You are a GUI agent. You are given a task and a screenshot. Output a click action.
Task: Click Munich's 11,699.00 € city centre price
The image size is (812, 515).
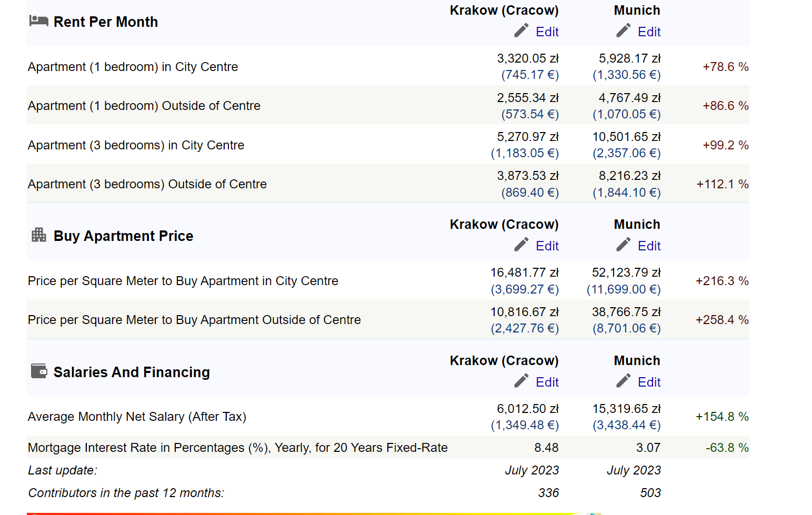624,289
